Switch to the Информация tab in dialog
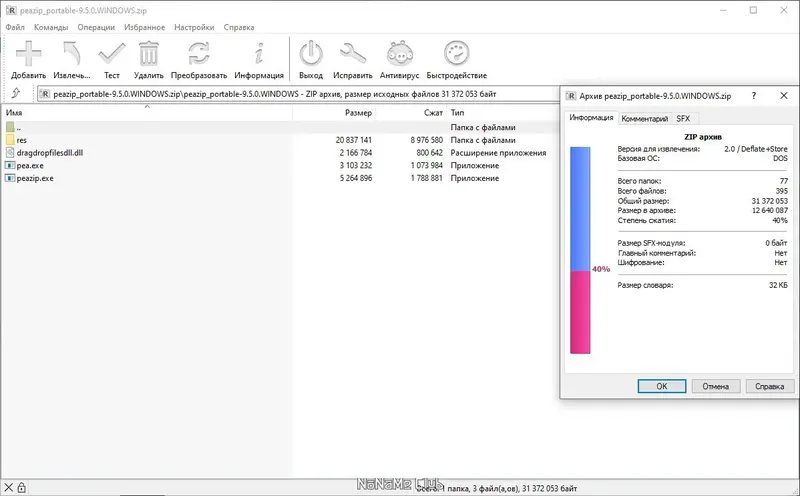 pyautogui.click(x=591, y=118)
